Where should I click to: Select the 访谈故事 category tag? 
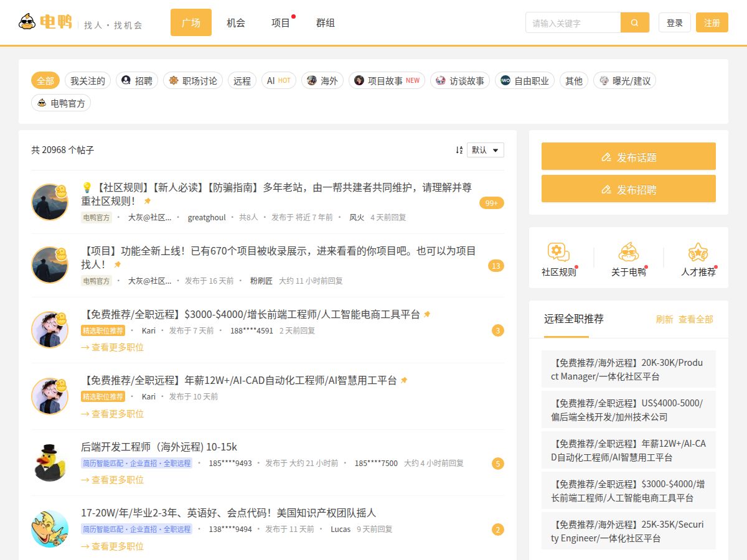point(460,80)
